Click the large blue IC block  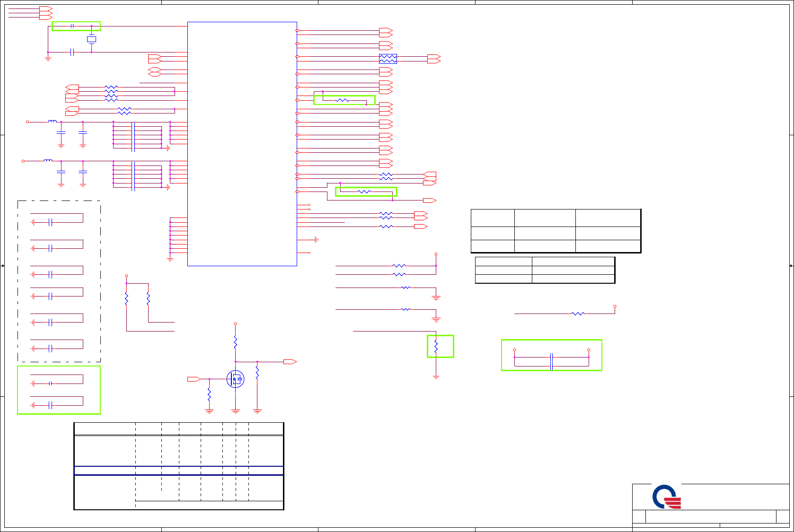click(x=242, y=144)
